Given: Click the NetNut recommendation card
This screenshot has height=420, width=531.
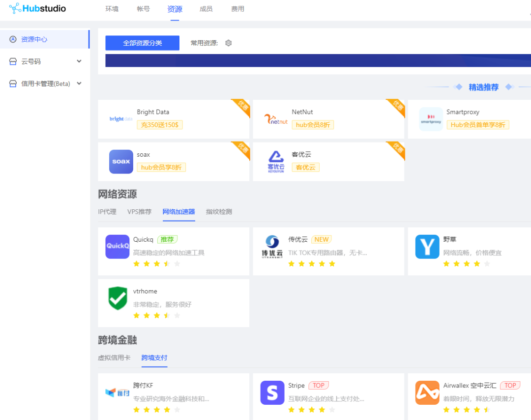Looking at the screenshot, I should [328, 119].
